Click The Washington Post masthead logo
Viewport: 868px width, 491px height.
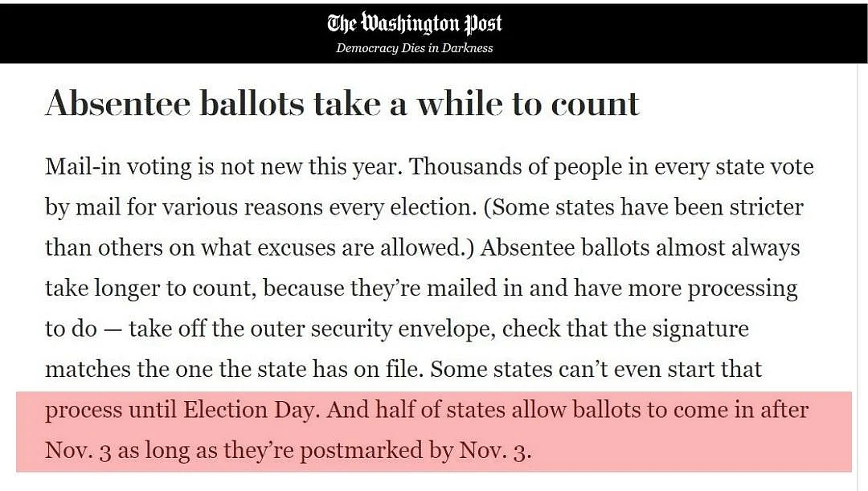(415, 23)
